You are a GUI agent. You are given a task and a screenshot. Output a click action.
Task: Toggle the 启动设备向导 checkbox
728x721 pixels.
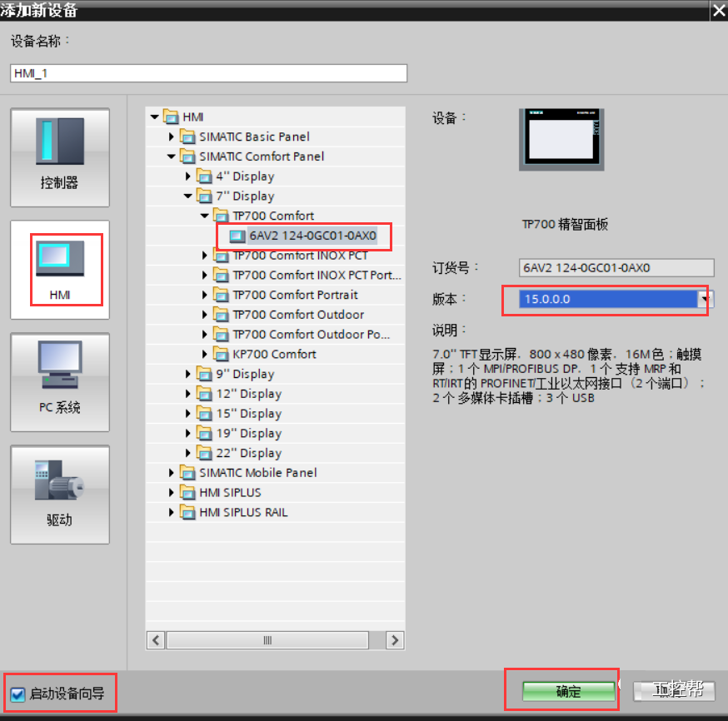(17, 694)
